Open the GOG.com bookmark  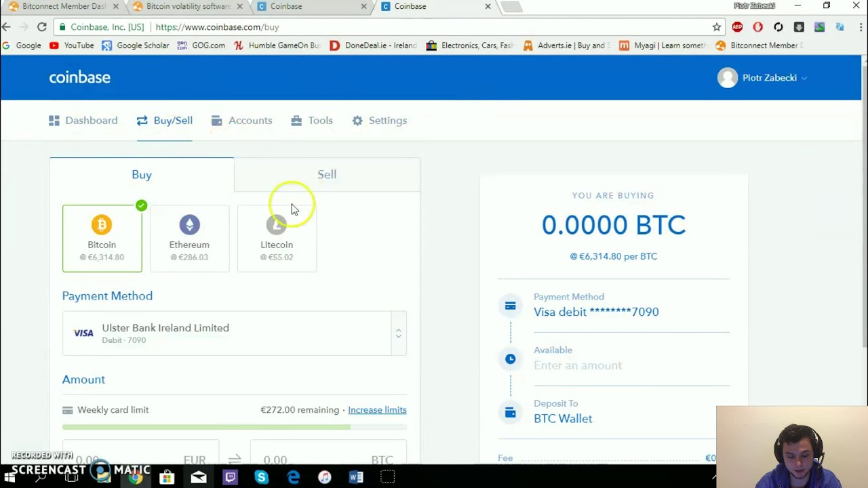click(x=201, y=45)
